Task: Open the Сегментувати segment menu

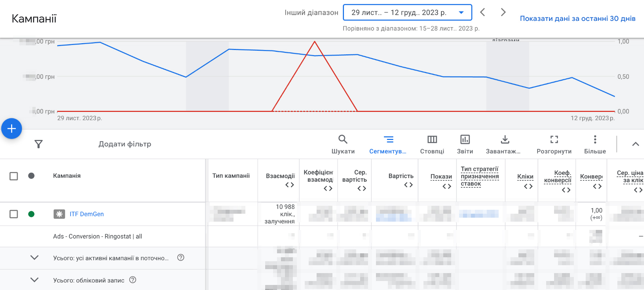Action: click(388, 144)
